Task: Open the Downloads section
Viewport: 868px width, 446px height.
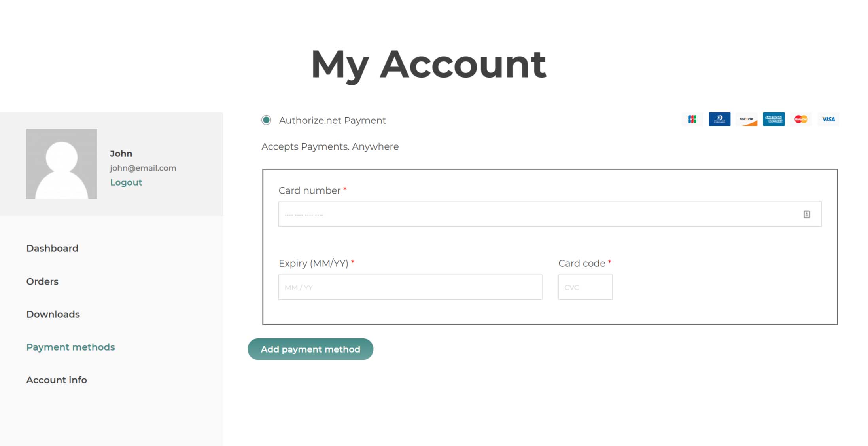Action: tap(53, 314)
